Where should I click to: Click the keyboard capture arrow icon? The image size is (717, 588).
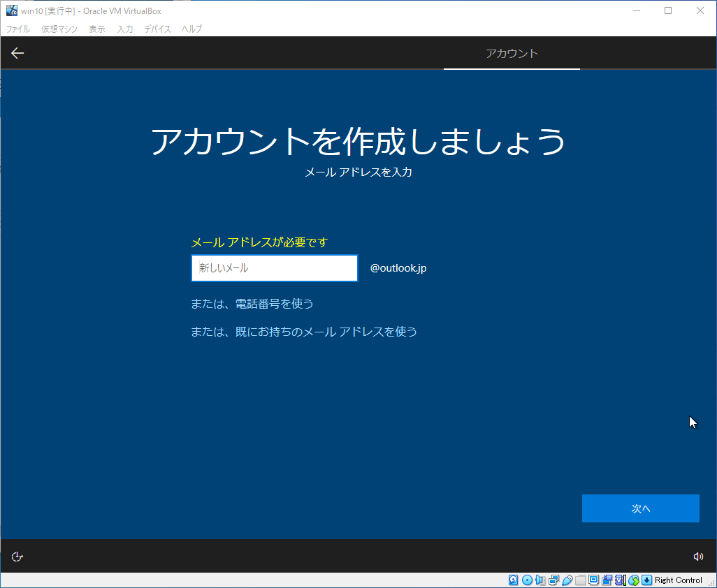pos(646,580)
